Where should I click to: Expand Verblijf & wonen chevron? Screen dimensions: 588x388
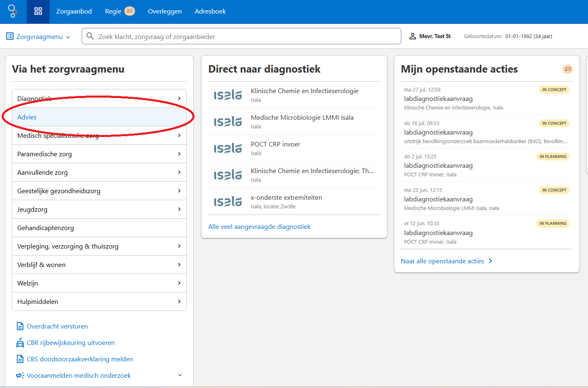point(179,265)
